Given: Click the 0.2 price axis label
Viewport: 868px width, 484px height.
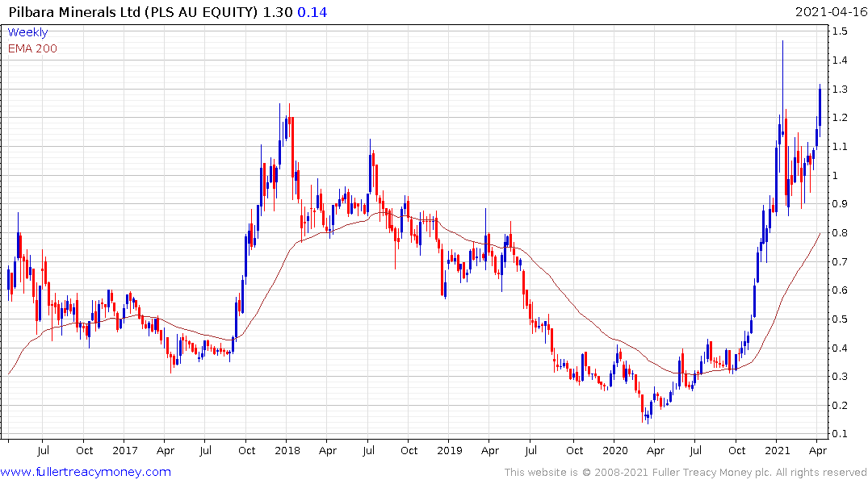Looking at the screenshot, I should pos(840,405).
